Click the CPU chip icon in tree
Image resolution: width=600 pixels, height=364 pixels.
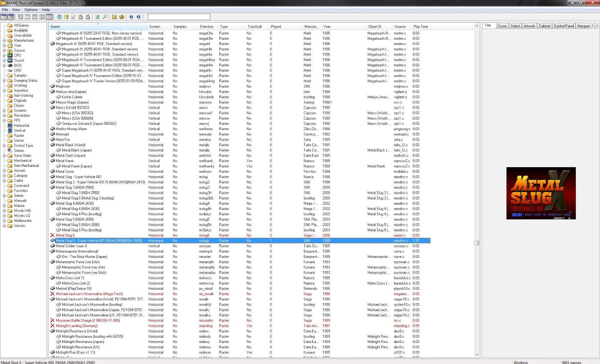tap(10, 55)
